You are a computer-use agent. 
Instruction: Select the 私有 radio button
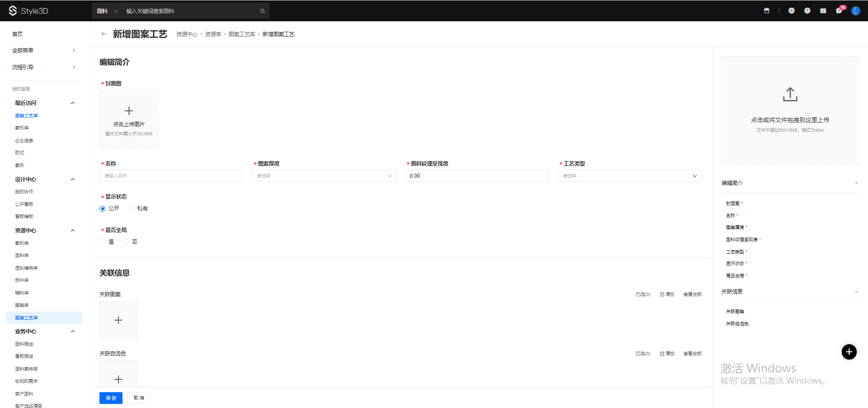click(131, 209)
